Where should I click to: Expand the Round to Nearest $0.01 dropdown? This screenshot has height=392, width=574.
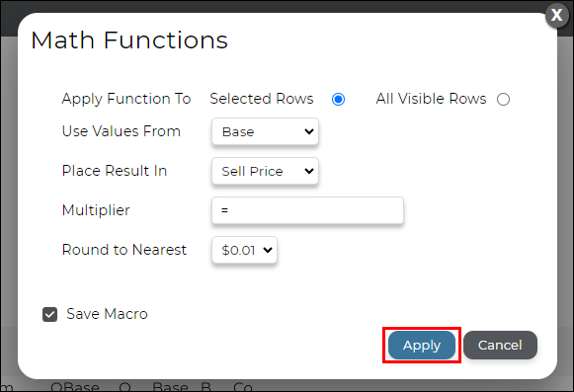pyautogui.click(x=244, y=250)
